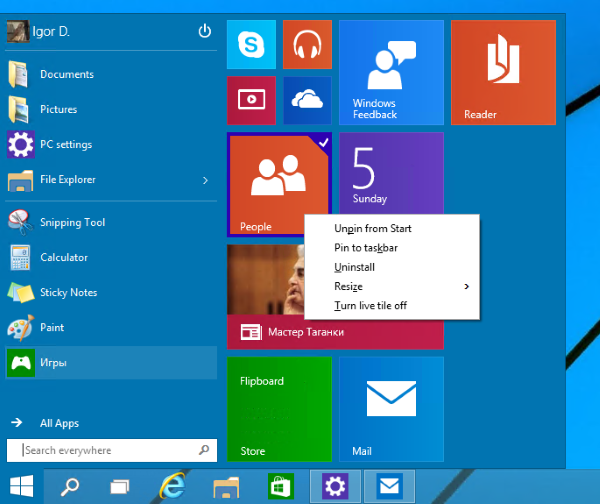Click the power button icon
Viewport: 600px width, 504px height.
205,31
